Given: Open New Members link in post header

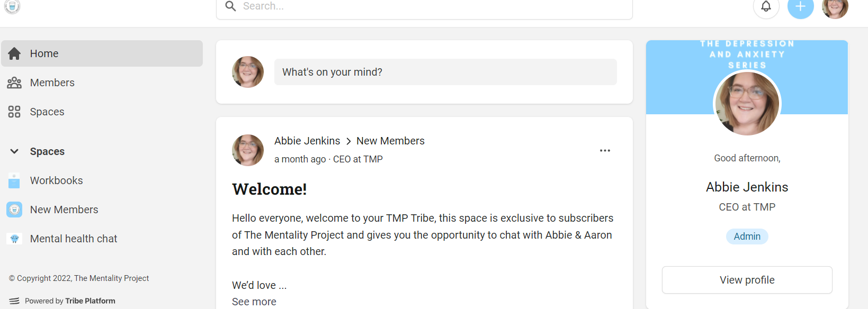Looking at the screenshot, I should pyautogui.click(x=390, y=141).
